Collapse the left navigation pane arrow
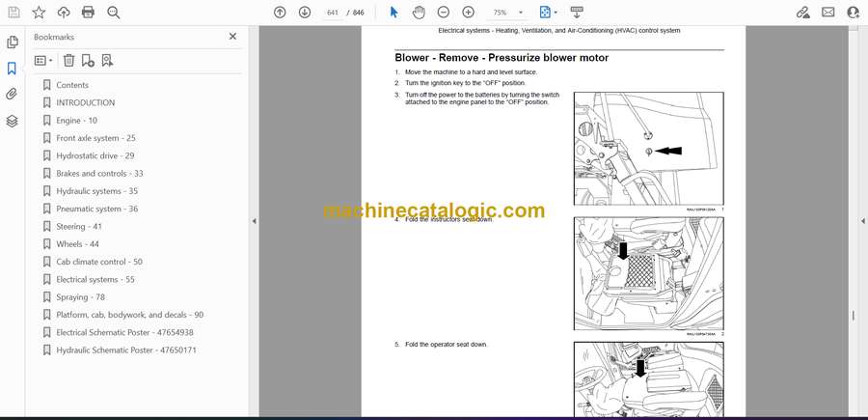This screenshot has height=420, width=868. click(254, 221)
